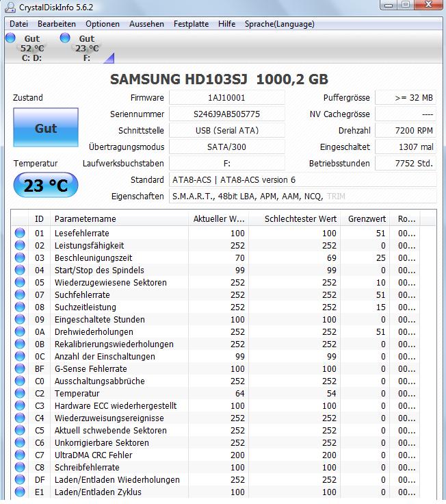Click status orb of G-Sense Fehlerrate row

pos(20,368)
